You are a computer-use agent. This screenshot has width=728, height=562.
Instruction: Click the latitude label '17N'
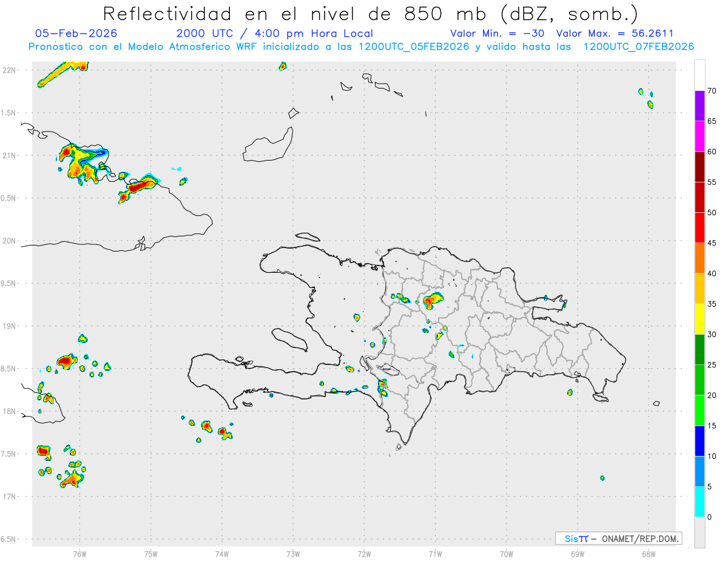10,497
